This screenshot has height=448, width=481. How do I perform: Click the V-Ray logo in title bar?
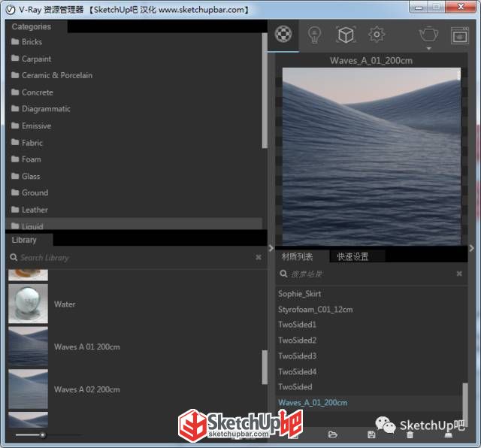tap(11, 10)
